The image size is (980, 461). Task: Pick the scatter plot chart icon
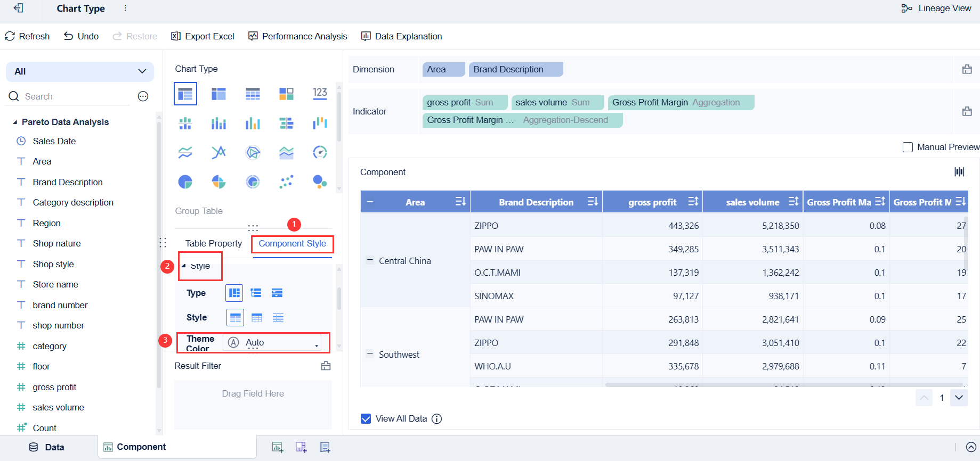(x=286, y=182)
